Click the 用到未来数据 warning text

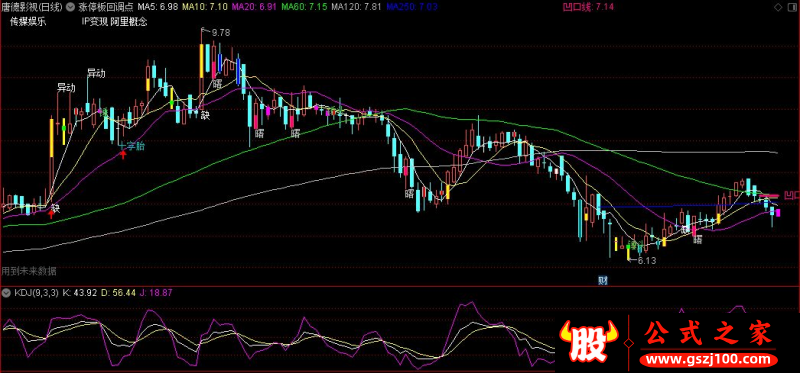coord(29,271)
